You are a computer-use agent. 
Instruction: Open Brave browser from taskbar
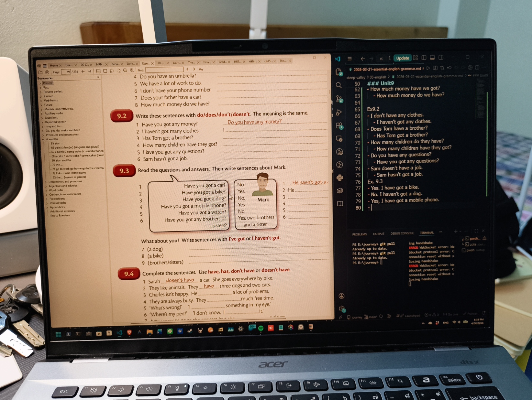coord(129,332)
